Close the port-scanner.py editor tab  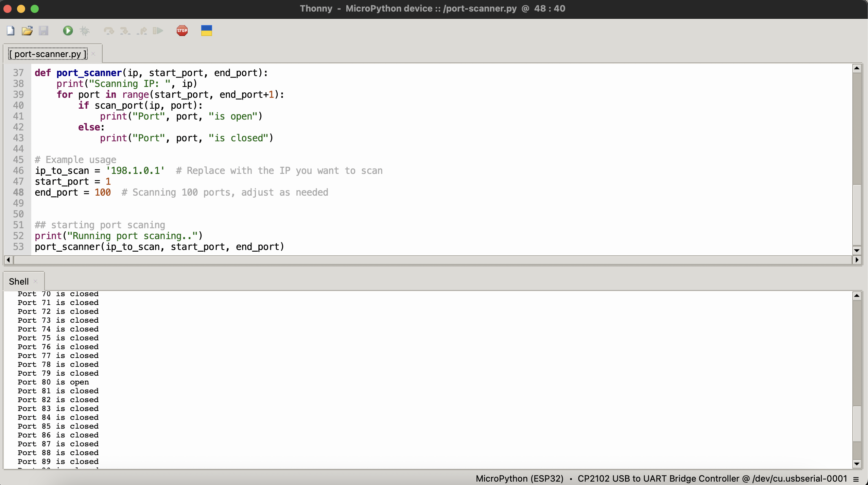coord(93,54)
